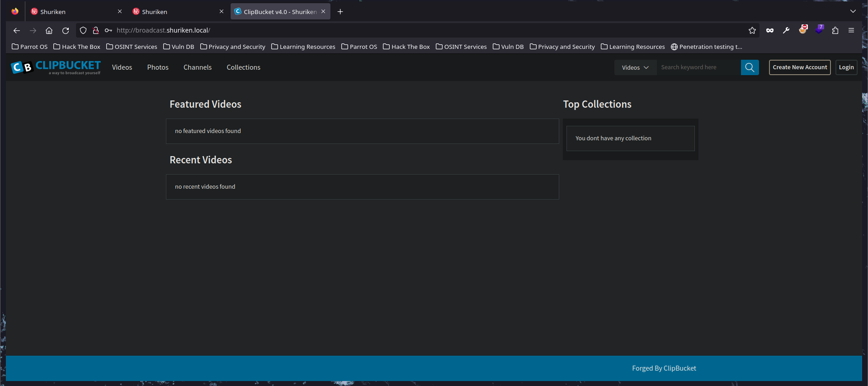The height and width of the screenshot is (386, 868).
Task: Open the tracking protection shield icon
Action: click(83, 30)
